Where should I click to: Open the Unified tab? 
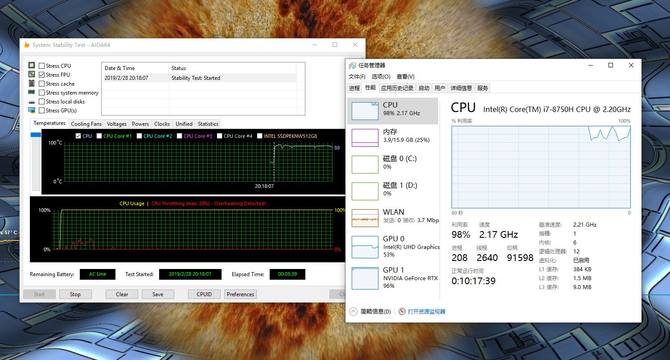[184, 124]
